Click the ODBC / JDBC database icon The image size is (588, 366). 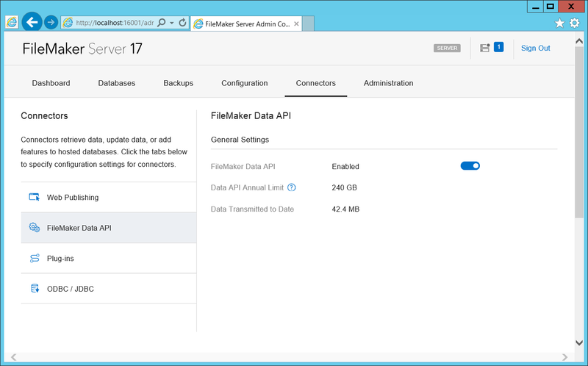(x=34, y=289)
